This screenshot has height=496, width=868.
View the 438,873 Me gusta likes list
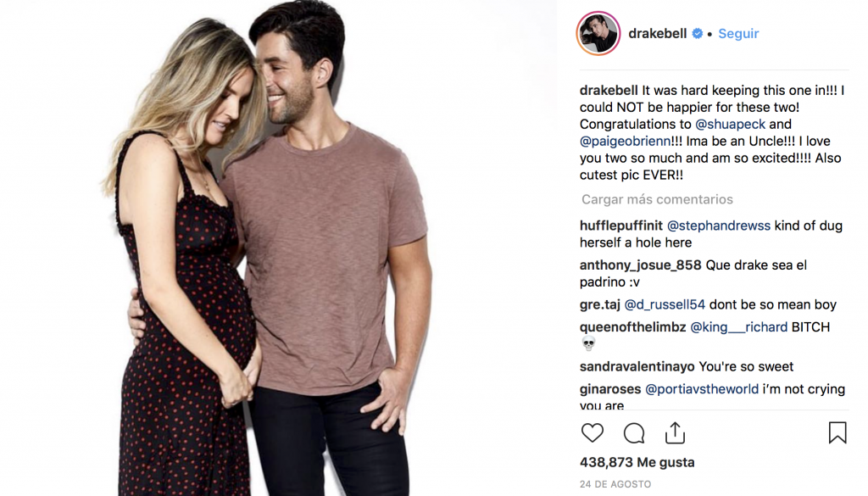pyautogui.click(x=637, y=462)
